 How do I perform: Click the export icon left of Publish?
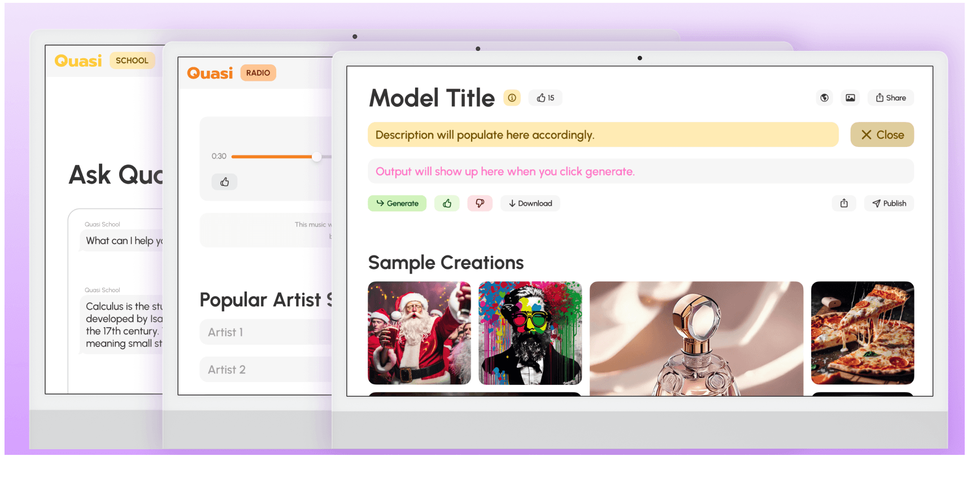844,203
